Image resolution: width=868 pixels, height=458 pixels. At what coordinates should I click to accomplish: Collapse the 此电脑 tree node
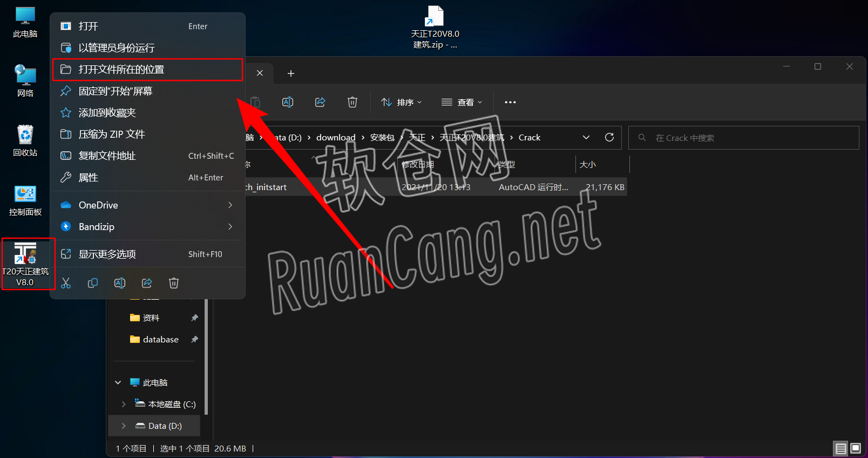coord(118,382)
